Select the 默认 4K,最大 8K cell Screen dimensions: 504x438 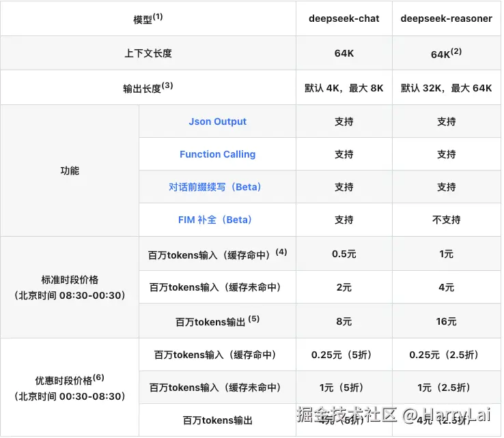[344, 88]
